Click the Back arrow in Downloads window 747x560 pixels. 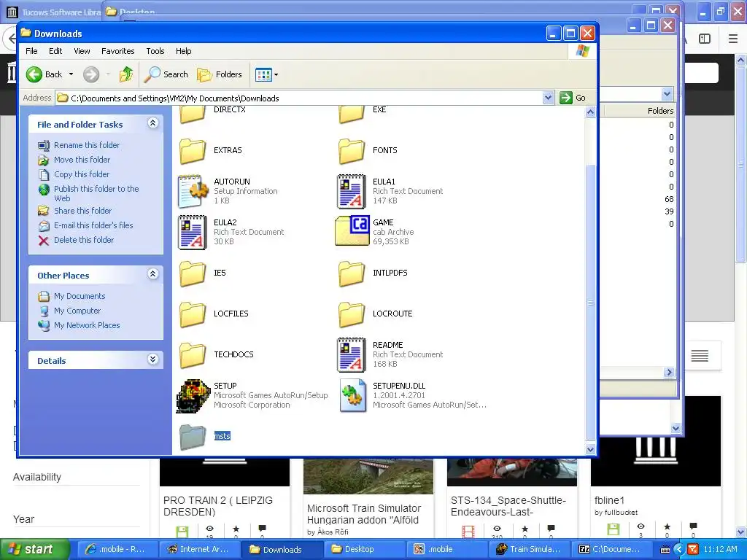(x=34, y=74)
